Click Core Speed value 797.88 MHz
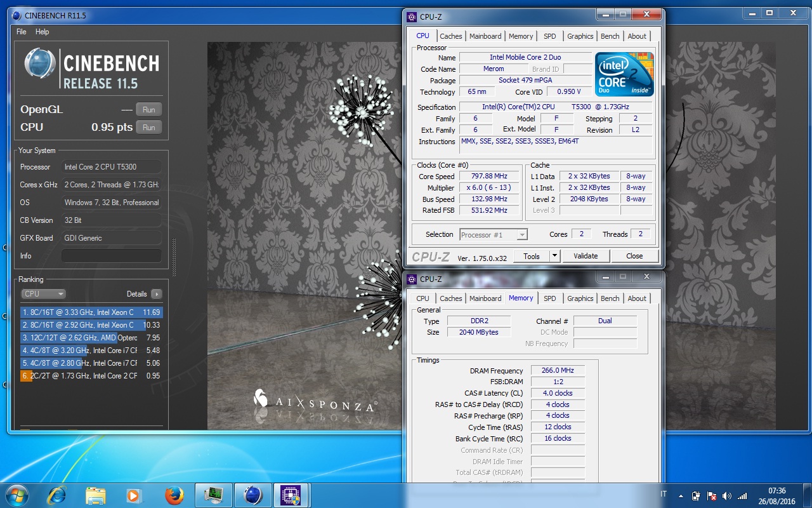Viewport: 812px width, 508px height. [x=490, y=177]
